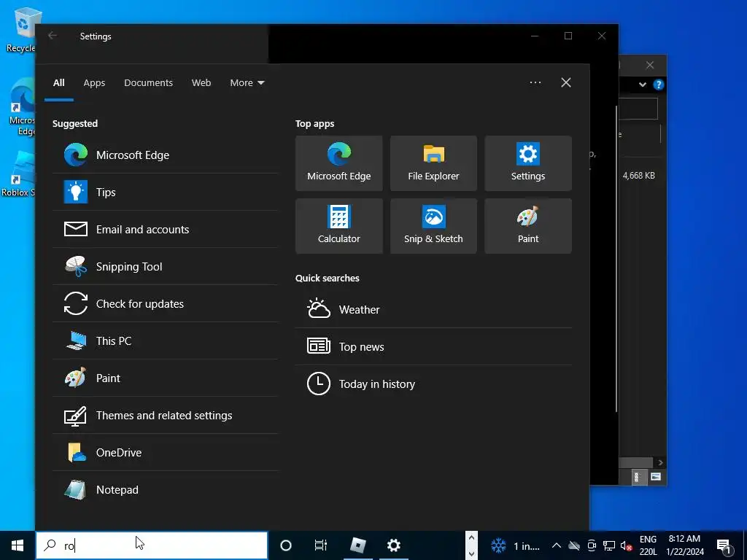Select Check for updates suggestion
Image resolution: width=747 pixels, height=560 pixels.
tap(165, 303)
